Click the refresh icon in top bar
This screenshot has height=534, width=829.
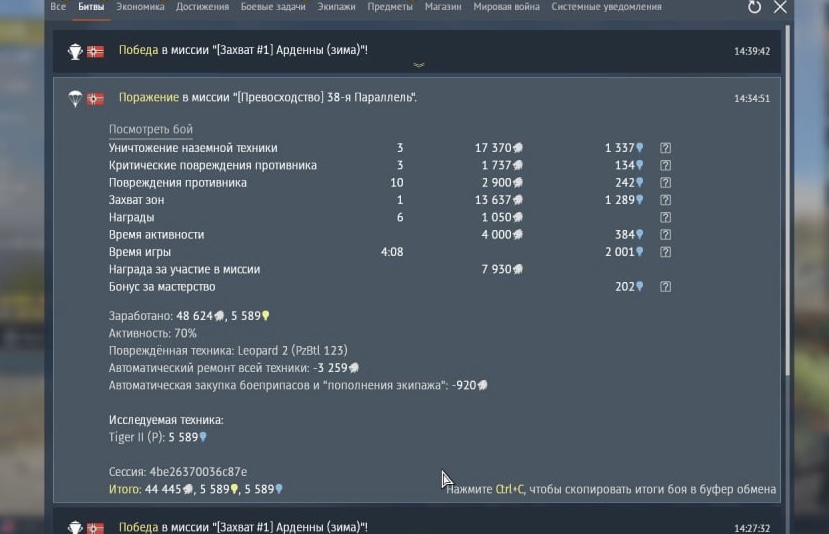755,7
